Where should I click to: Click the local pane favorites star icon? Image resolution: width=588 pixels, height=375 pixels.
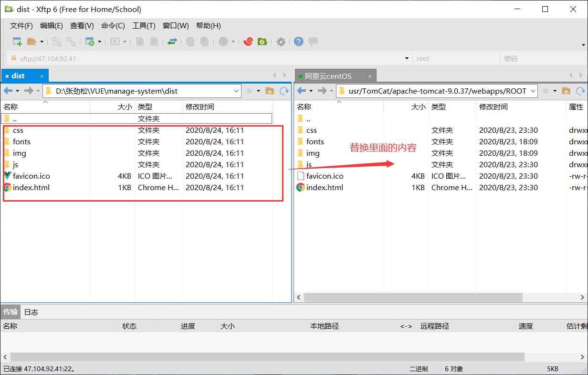pyautogui.click(x=249, y=91)
